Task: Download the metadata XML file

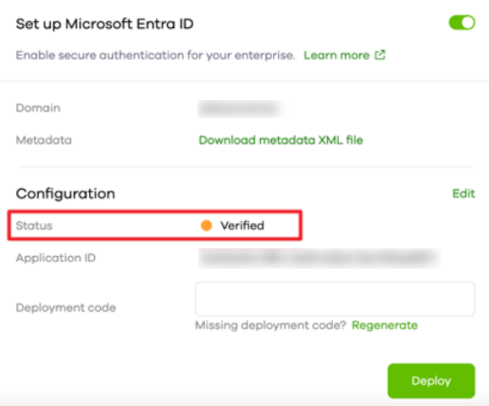Action: [x=281, y=140]
